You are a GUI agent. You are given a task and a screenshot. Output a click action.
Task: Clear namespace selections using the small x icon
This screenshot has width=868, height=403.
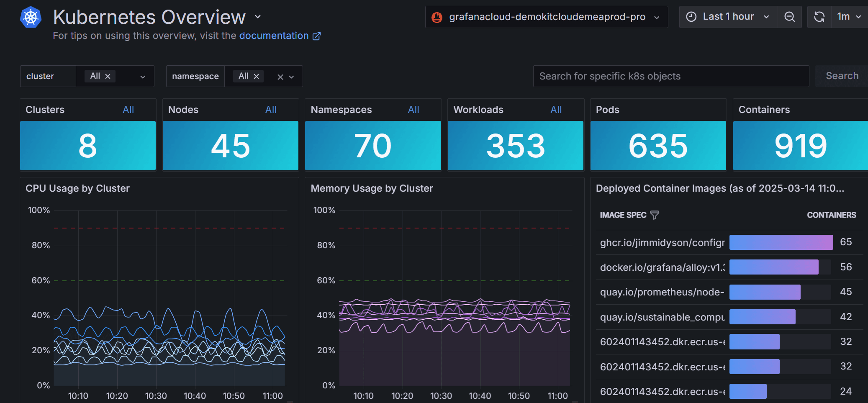[280, 77]
